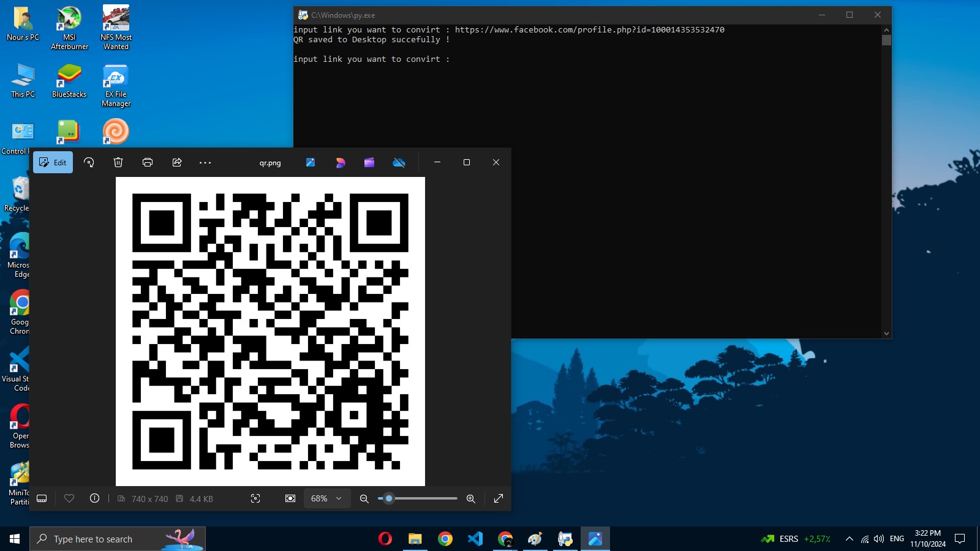Image resolution: width=980 pixels, height=551 pixels.
Task: Open Opera from the taskbar
Action: point(385,539)
